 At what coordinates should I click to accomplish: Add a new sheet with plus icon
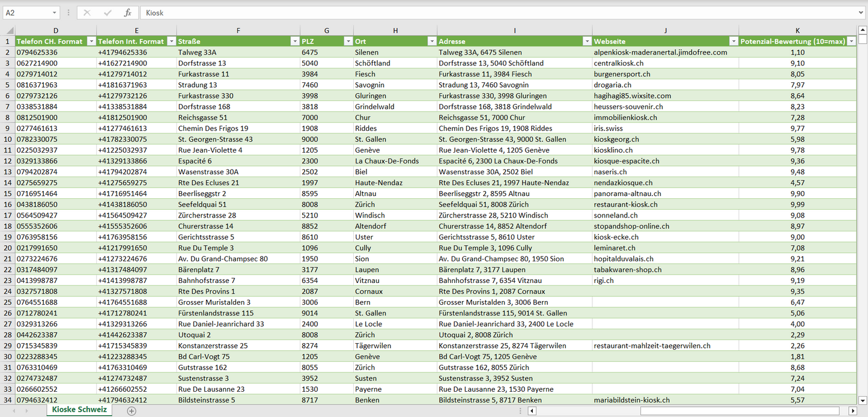(x=132, y=411)
